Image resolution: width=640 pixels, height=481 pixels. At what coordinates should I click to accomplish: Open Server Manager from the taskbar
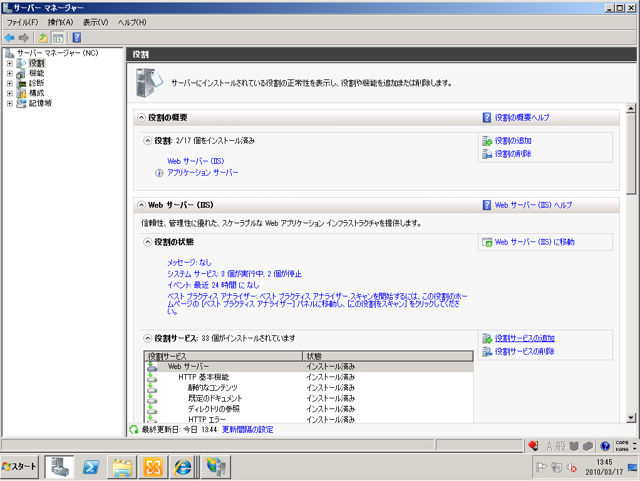tap(59, 467)
